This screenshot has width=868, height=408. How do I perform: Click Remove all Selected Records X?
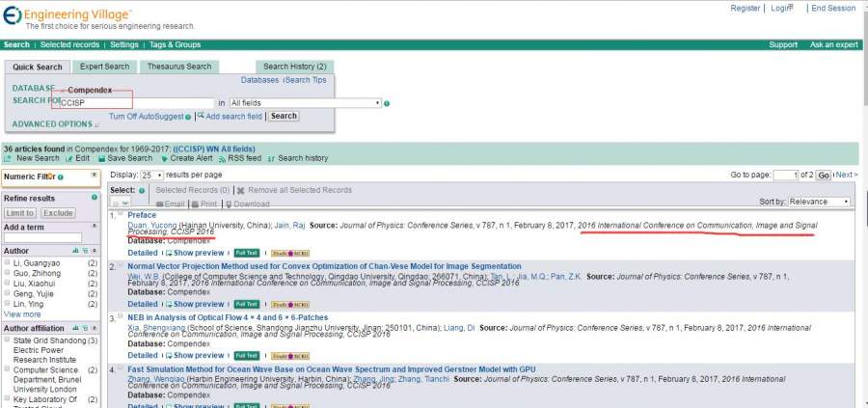241,190
